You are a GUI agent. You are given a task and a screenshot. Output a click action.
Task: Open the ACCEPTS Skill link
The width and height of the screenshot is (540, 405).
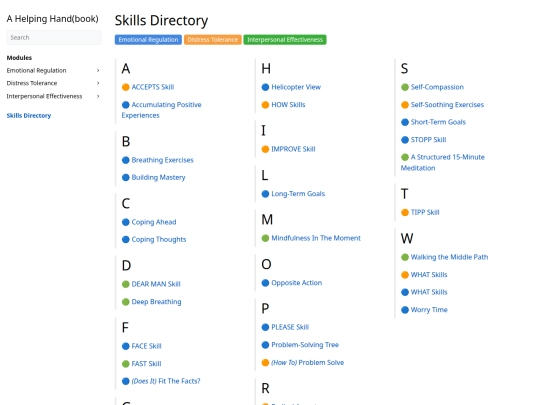pos(153,87)
